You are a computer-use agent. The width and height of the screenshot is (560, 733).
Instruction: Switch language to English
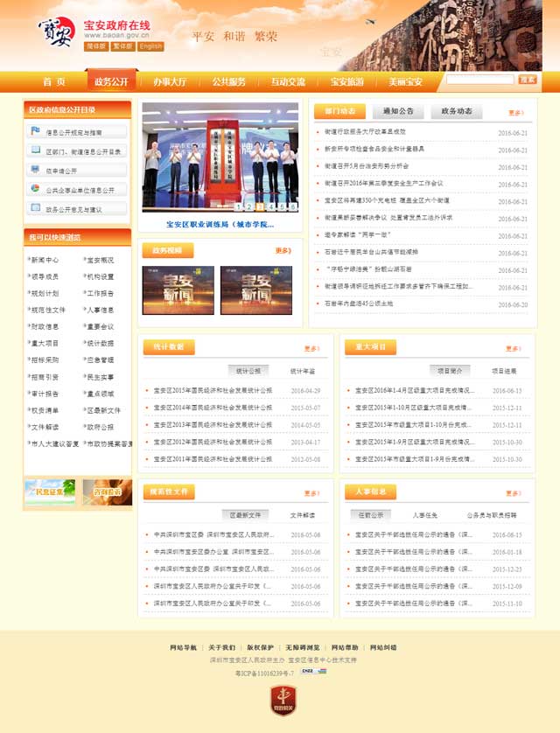coord(150,46)
